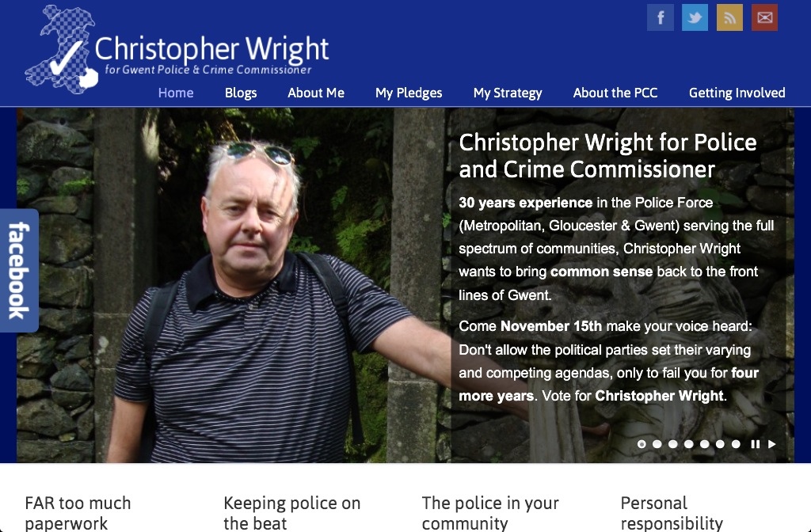
Task: Pause the slideshow
Action: 755,444
